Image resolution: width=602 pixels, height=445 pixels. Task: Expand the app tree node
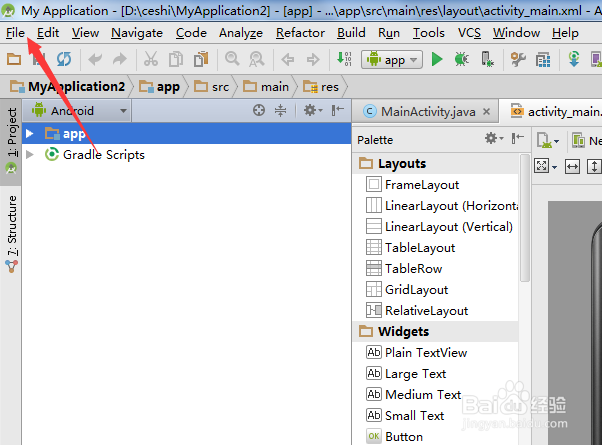30,134
